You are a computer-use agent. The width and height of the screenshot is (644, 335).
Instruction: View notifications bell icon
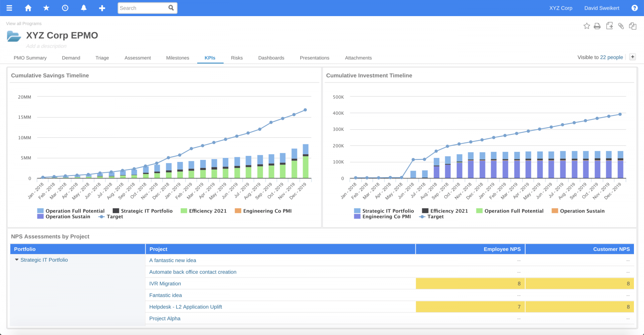point(84,8)
